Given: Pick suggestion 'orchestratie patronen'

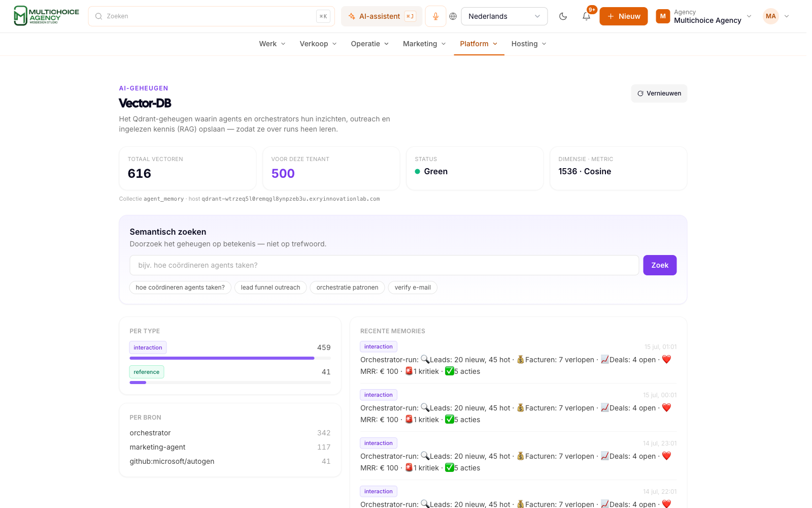Looking at the screenshot, I should [348, 288].
